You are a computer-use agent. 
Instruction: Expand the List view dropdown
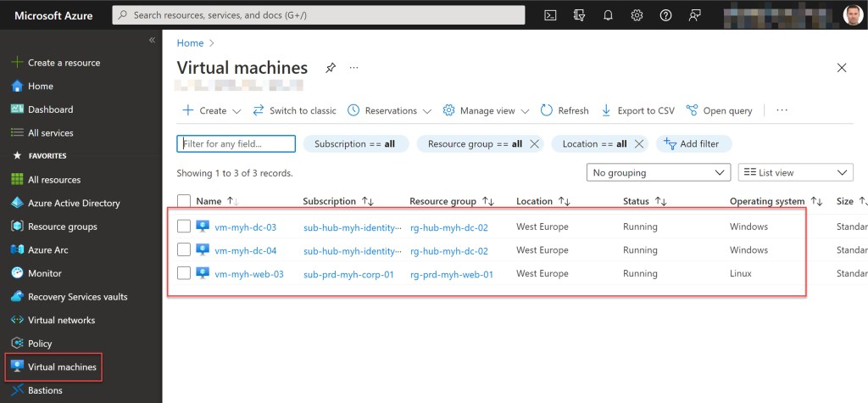pyautogui.click(x=795, y=172)
